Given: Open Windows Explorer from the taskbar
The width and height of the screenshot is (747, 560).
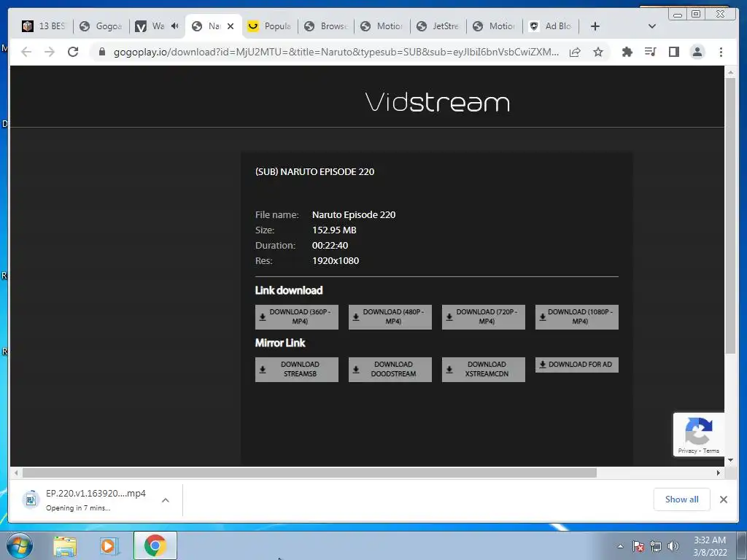Looking at the screenshot, I should click(x=65, y=545).
